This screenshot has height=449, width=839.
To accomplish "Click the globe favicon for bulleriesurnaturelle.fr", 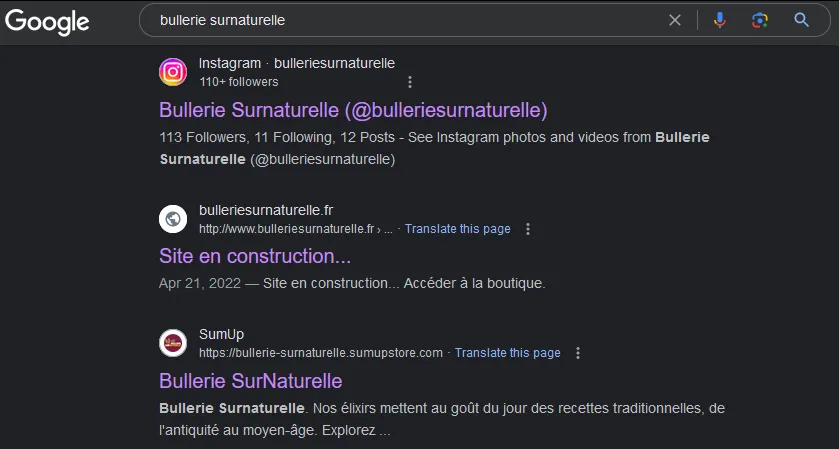I will [173, 219].
